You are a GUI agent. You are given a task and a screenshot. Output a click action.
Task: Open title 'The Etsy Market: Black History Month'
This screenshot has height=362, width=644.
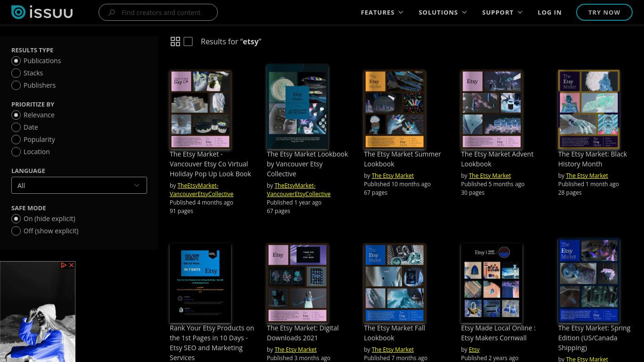[593, 159]
